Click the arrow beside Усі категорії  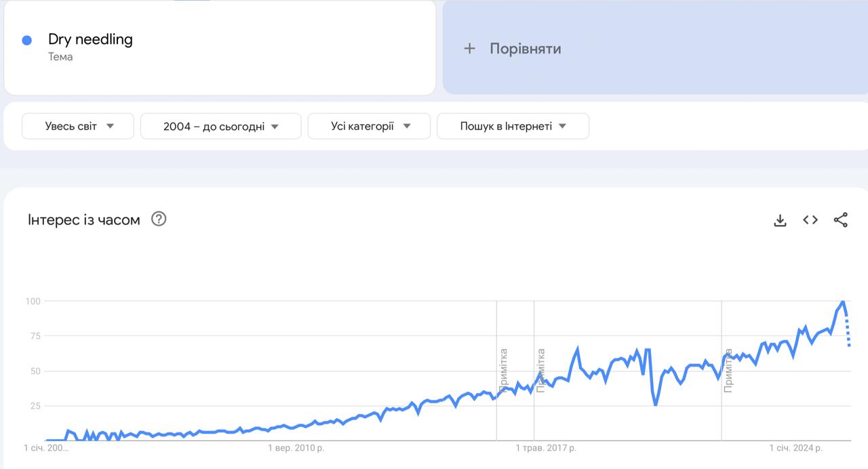tap(407, 126)
